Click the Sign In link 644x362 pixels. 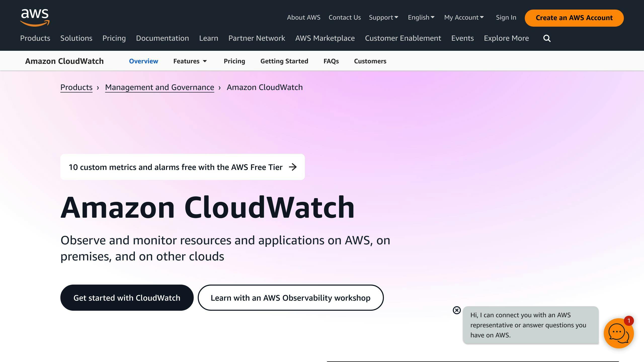506,17
